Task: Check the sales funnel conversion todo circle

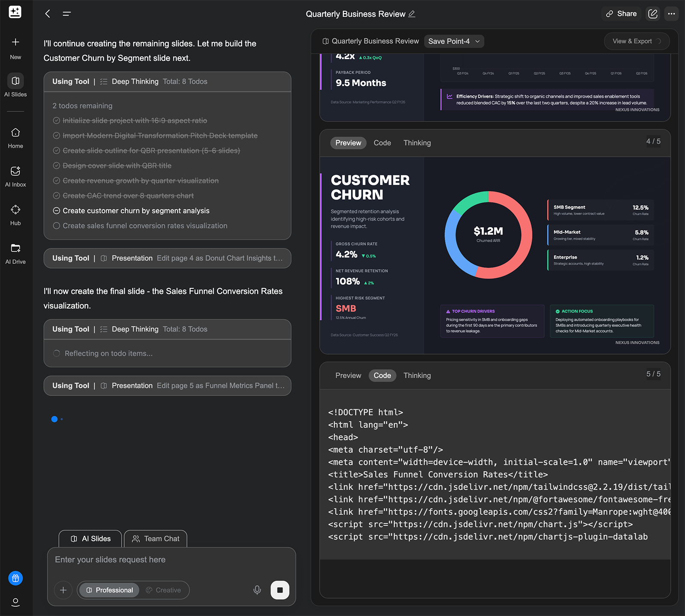Action: [x=56, y=226]
